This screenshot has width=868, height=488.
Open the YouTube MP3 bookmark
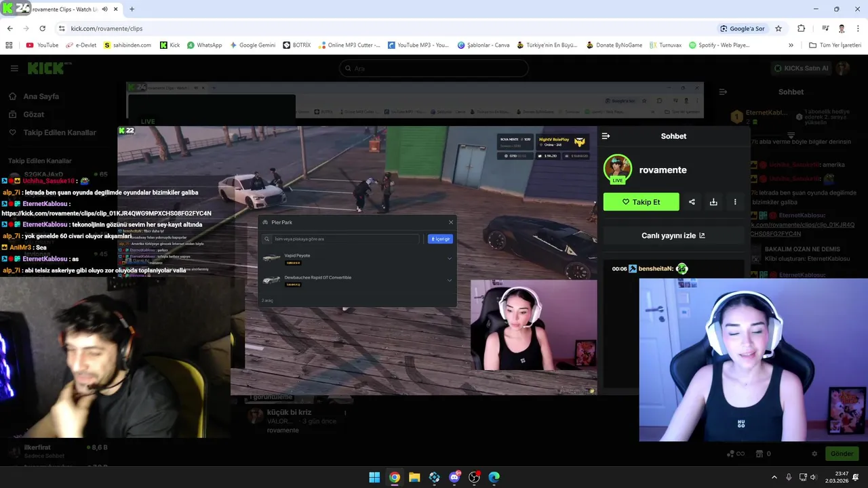(x=418, y=45)
